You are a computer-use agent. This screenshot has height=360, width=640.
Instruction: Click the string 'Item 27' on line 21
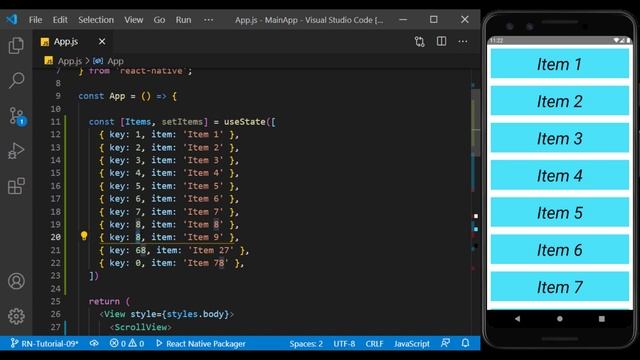tap(211, 250)
